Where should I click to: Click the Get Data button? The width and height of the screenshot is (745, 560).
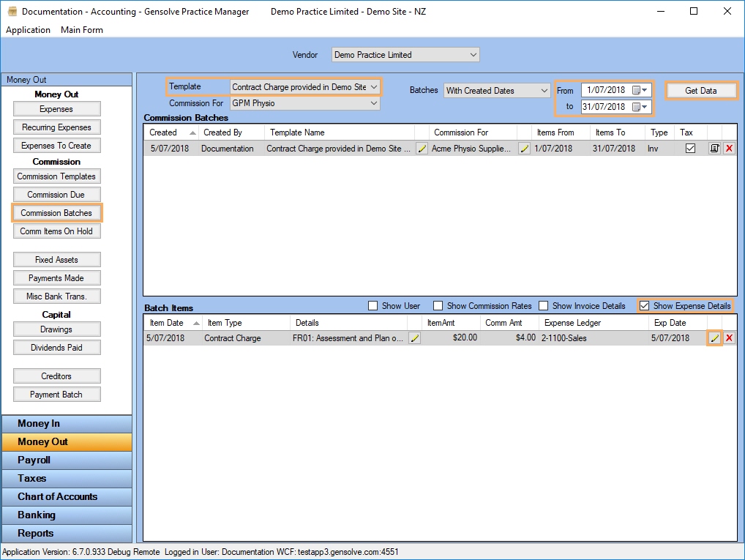(700, 91)
